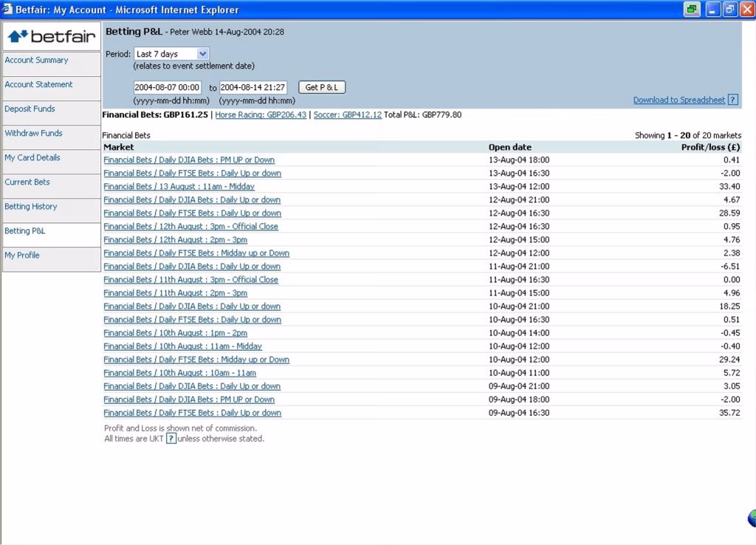
Task: Open Daily DJIA Bets Daily Up or down, 09-Aug
Action: (x=192, y=386)
